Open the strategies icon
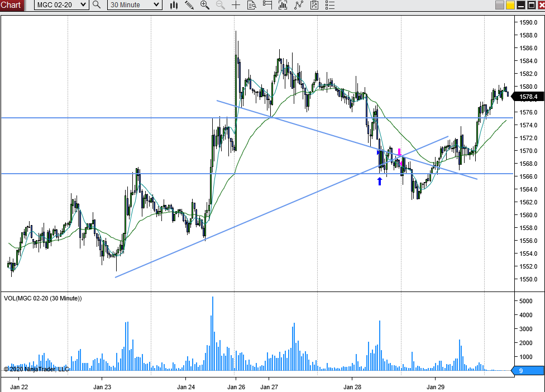Image resolution: width=545 pixels, height=392 pixels. point(314,5)
